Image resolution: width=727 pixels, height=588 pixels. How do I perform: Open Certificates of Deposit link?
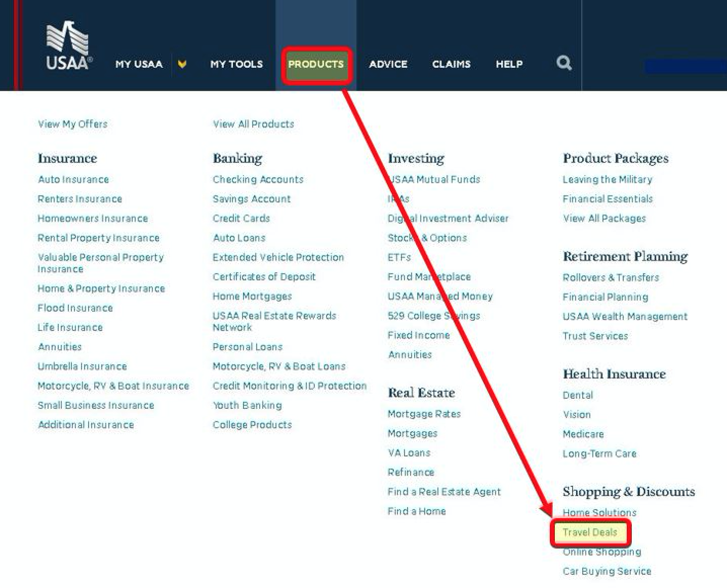point(264,277)
